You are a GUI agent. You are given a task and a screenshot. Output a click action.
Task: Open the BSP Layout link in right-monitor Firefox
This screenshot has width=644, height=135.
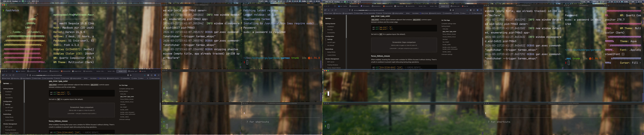point(331,62)
